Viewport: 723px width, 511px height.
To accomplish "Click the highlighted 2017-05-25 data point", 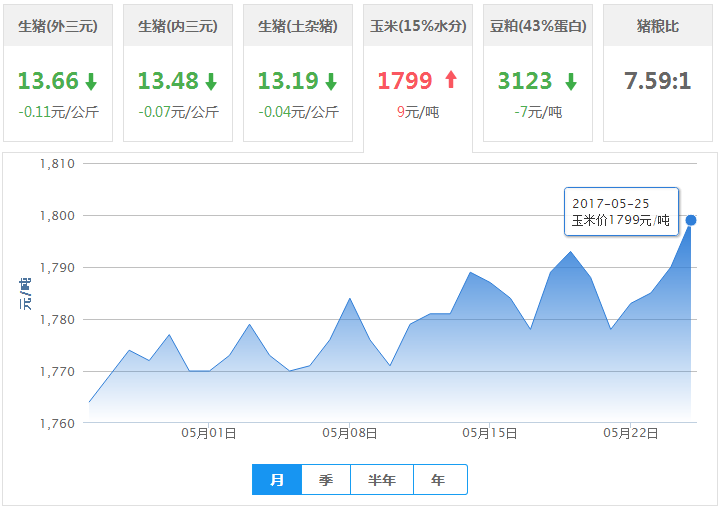I will pyautogui.click(x=691, y=220).
